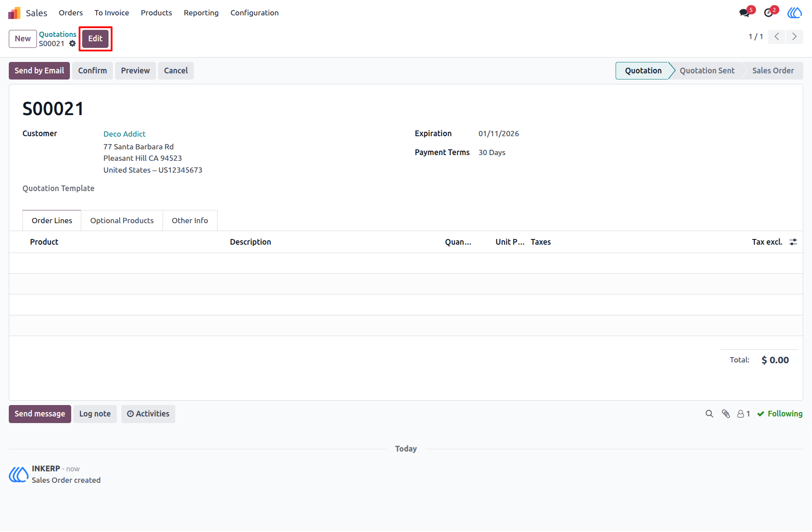Open the To Invoice menu
Screen dimensions: 812x532
tap(112, 13)
